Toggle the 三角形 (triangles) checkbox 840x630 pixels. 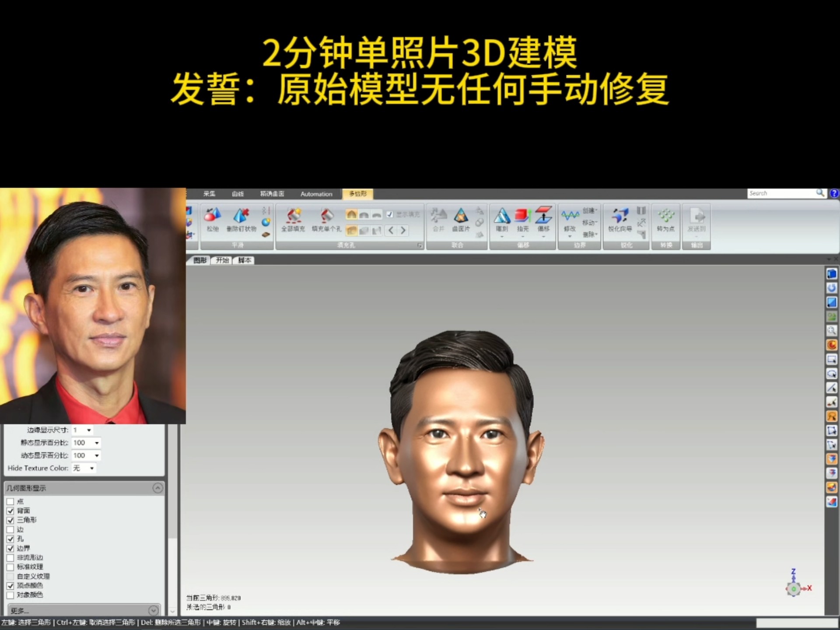pos(10,520)
